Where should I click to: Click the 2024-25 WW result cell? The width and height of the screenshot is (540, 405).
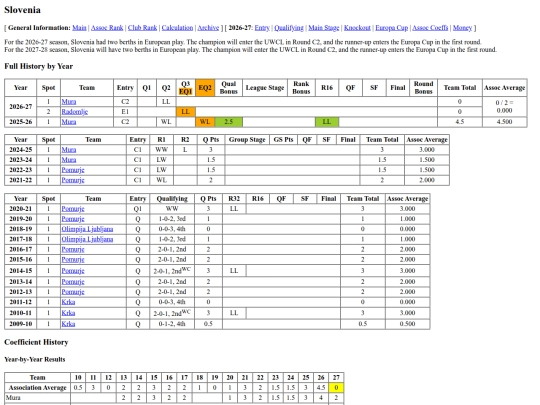(x=161, y=149)
